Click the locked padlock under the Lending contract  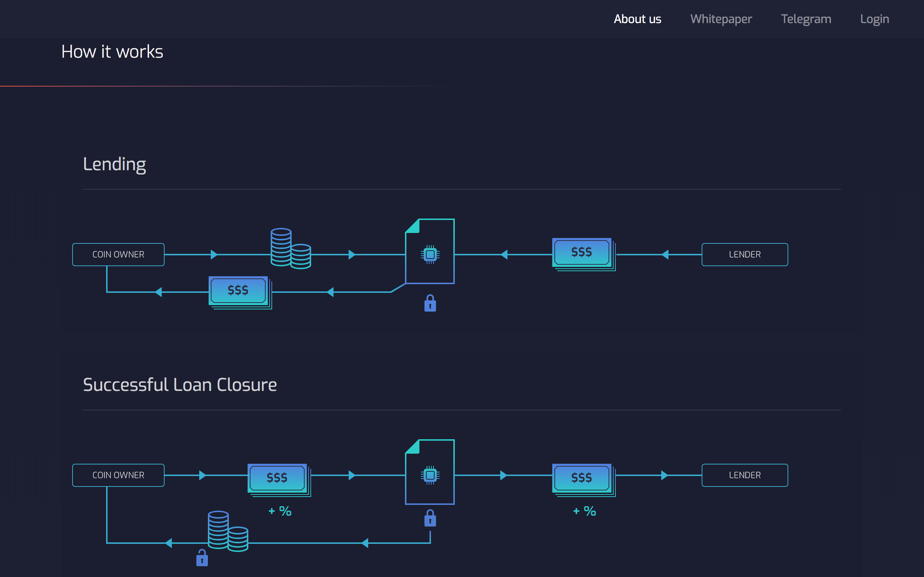point(430,303)
